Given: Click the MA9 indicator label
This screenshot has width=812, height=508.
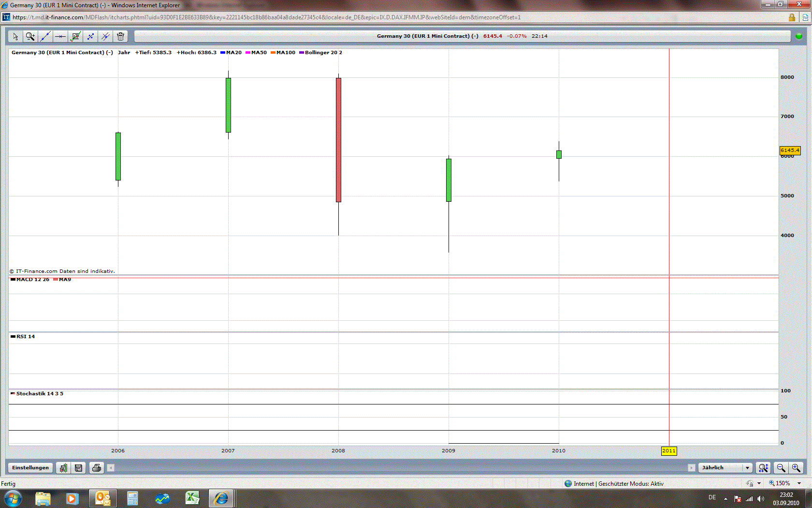Looking at the screenshot, I should 62,280.
